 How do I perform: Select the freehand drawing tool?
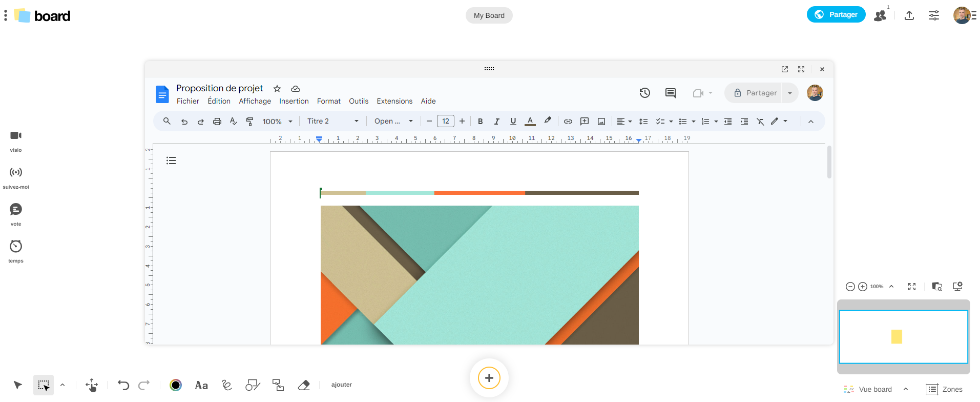(x=227, y=385)
